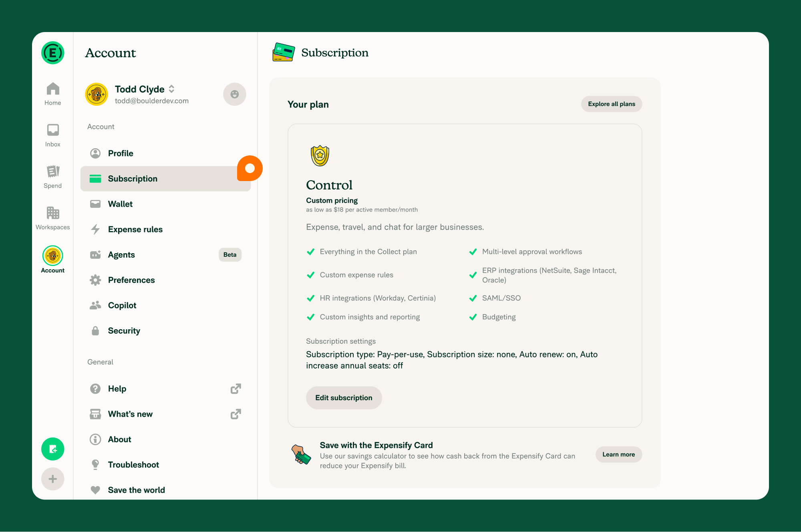The width and height of the screenshot is (801, 532).
Task: Click the Wallet icon in the sidebar
Action: point(95,204)
